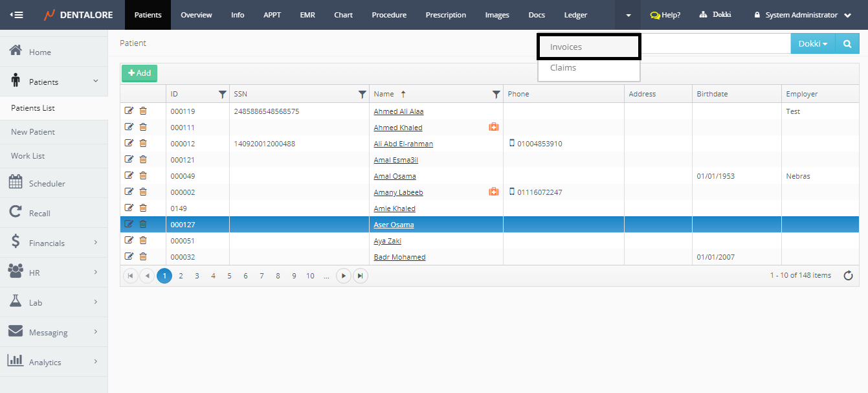
Task: Choose Claims from the dropdown menu
Action: (x=563, y=67)
